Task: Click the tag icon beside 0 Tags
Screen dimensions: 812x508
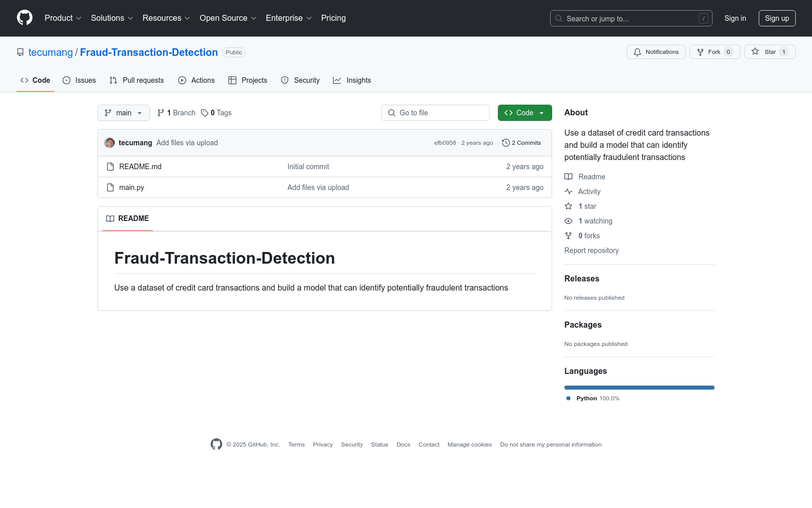Action: 205,113
